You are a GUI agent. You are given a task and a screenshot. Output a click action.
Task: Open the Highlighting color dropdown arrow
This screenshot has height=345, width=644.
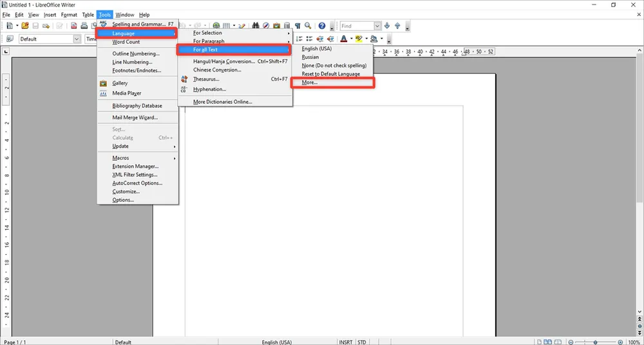coord(366,39)
